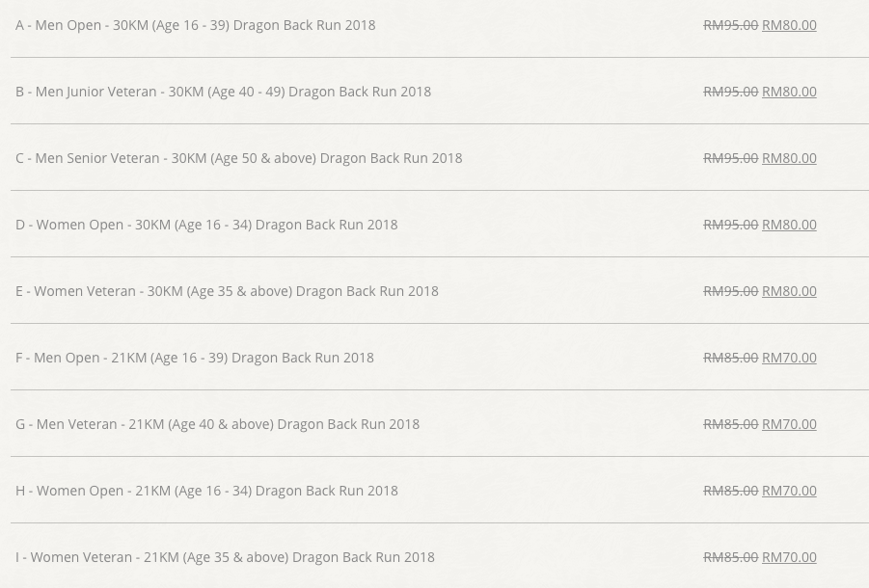This screenshot has height=588, width=869.
Task: Click RM80.00 price for Men Junior Veteran
Action: (789, 92)
